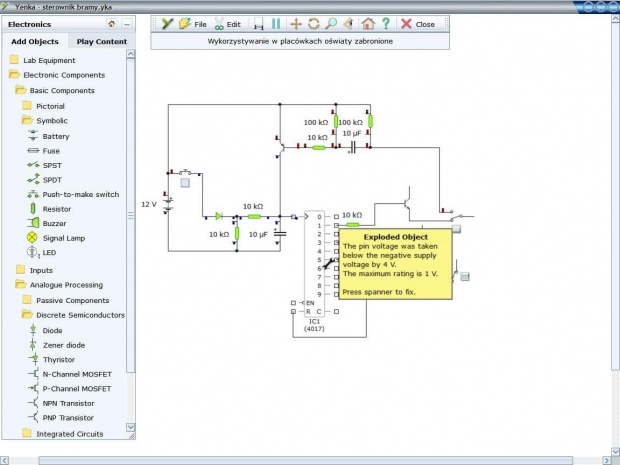Collapse the Discrete Semiconductors folder

[x=73, y=315]
